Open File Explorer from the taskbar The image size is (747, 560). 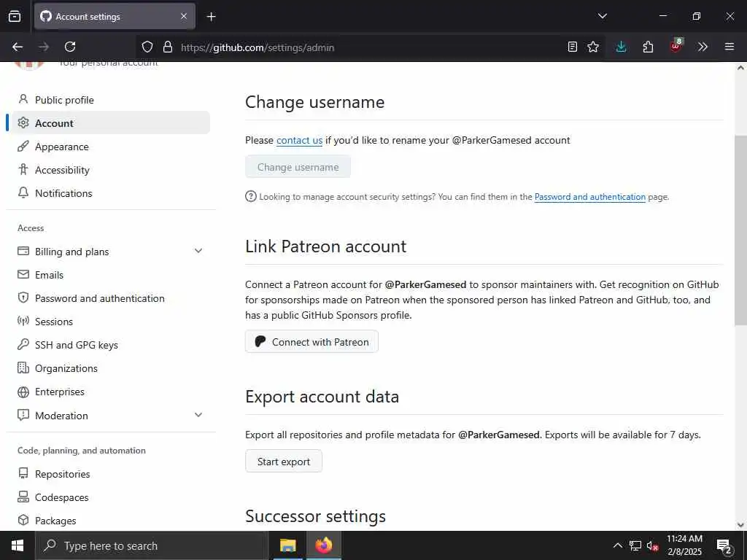pyautogui.click(x=288, y=545)
